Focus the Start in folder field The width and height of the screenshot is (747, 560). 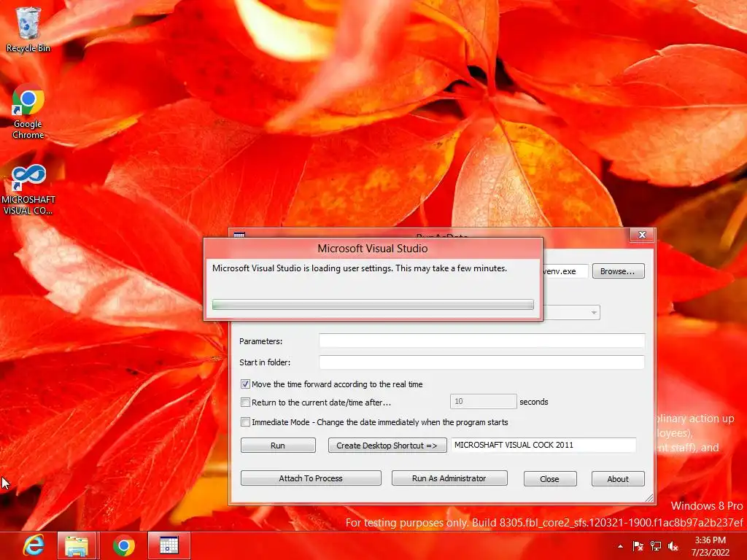[x=481, y=362]
